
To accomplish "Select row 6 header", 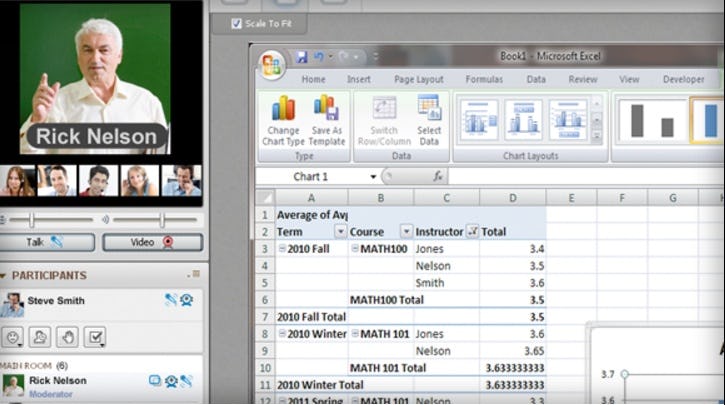I will pyautogui.click(x=265, y=300).
